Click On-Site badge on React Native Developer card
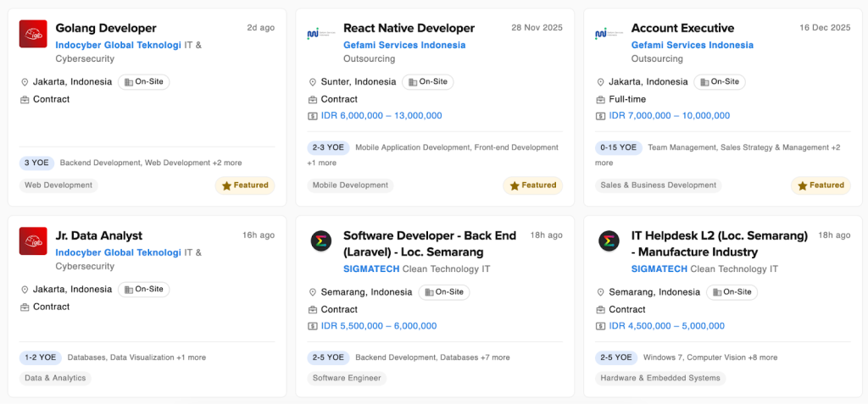The image size is (868, 404). (428, 82)
